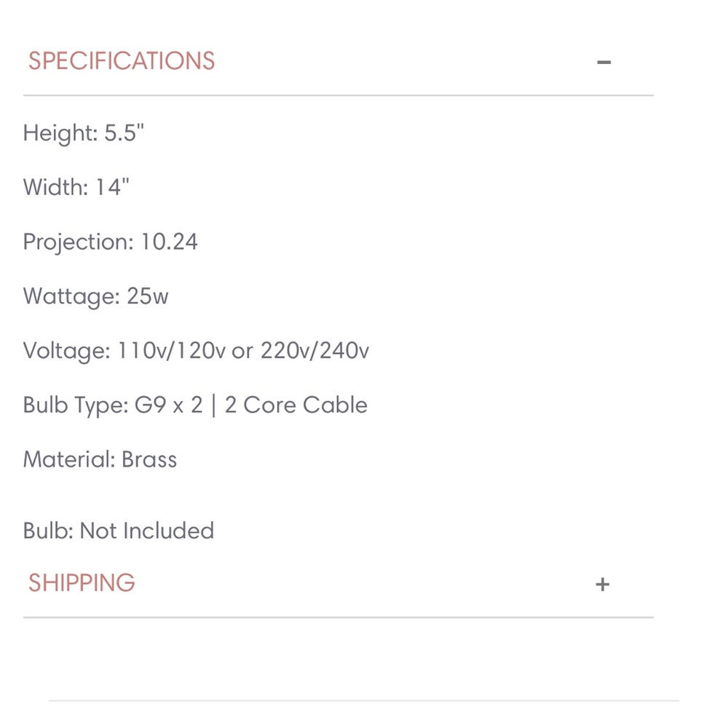Collapse the Specifications section minus icon

(x=604, y=62)
